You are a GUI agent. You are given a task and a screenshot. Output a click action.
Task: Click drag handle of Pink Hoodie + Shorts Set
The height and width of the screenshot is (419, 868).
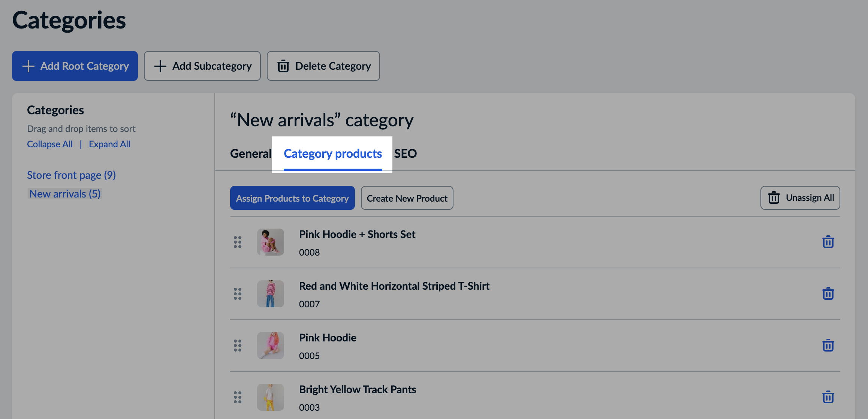click(x=238, y=242)
